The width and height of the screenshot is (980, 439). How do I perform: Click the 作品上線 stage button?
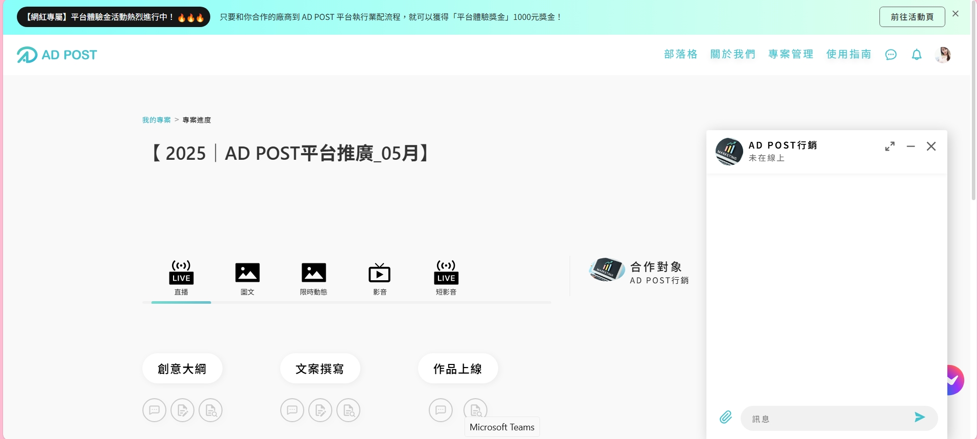458,369
